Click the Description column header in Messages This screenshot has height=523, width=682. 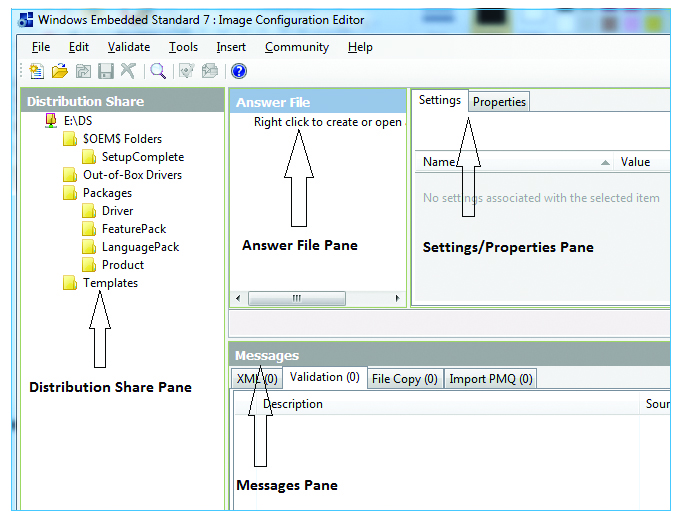[x=448, y=404]
